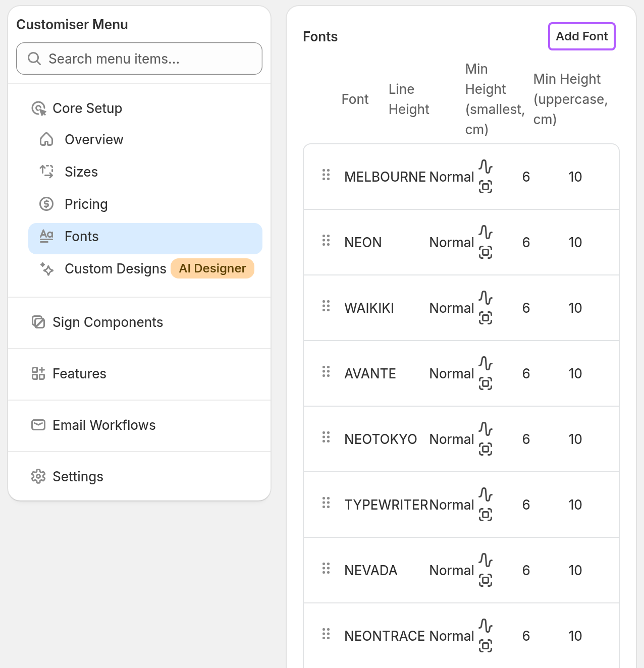Click the AI Designer badge
This screenshot has width=644, height=668.
212,268
